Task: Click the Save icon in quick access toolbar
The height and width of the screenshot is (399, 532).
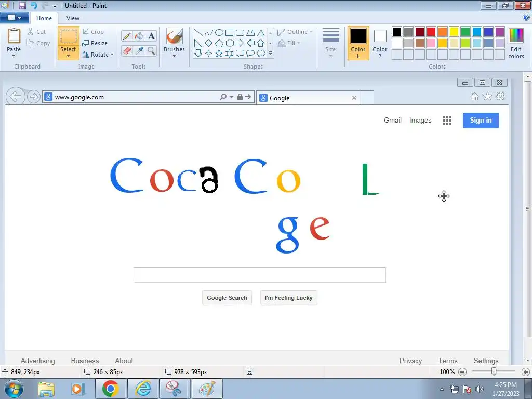Action: coord(22,5)
